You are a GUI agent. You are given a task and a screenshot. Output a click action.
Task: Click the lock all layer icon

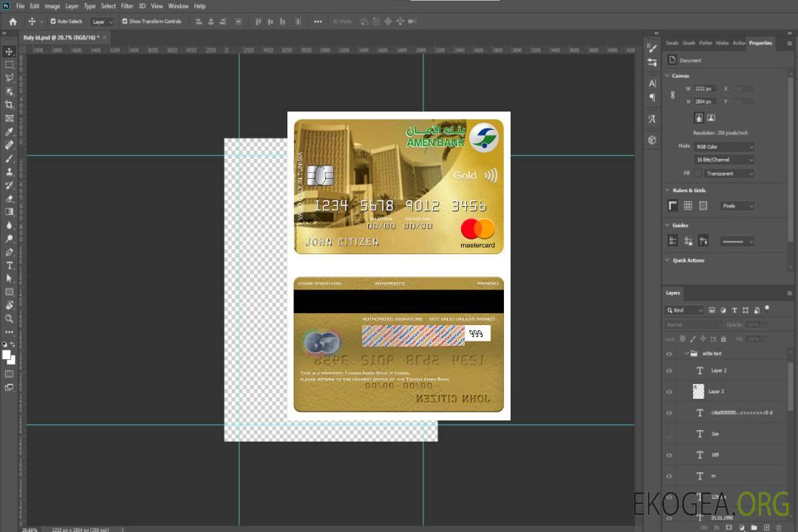723,338
